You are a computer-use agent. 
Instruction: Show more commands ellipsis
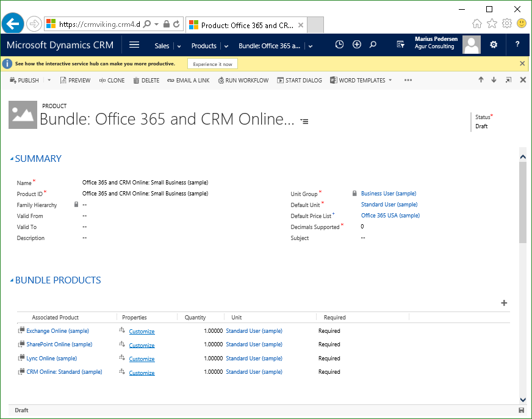coord(408,81)
